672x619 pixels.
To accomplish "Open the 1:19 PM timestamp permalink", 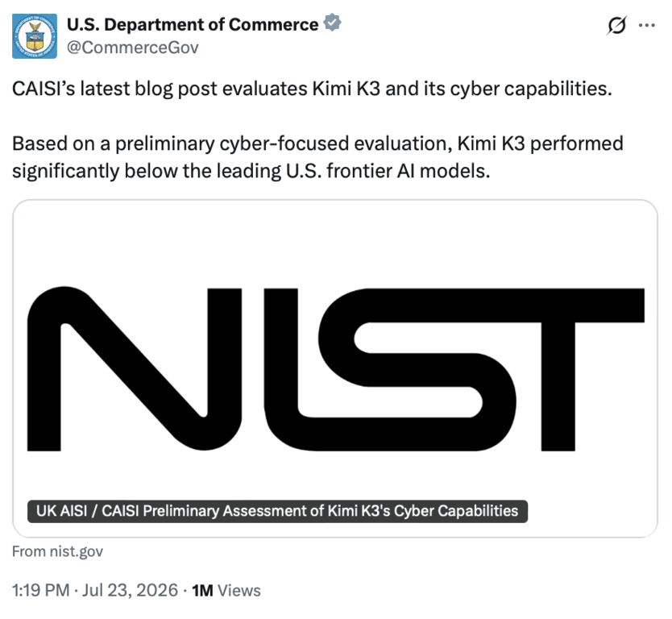I will 41,590.
